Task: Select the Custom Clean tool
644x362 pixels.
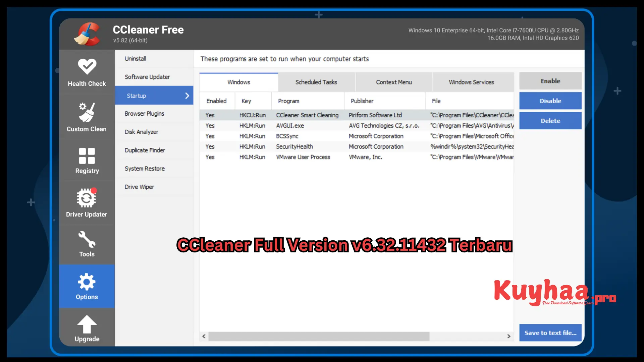Action: point(87,116)
